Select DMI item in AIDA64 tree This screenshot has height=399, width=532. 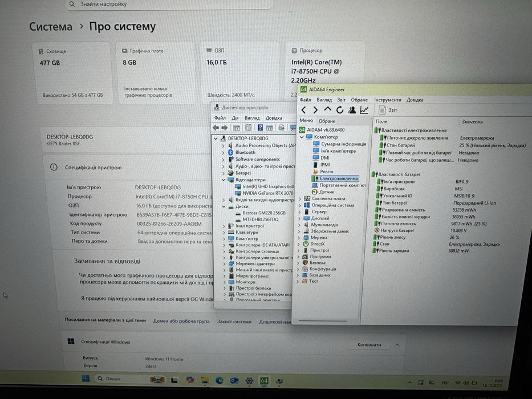point(321,158)
